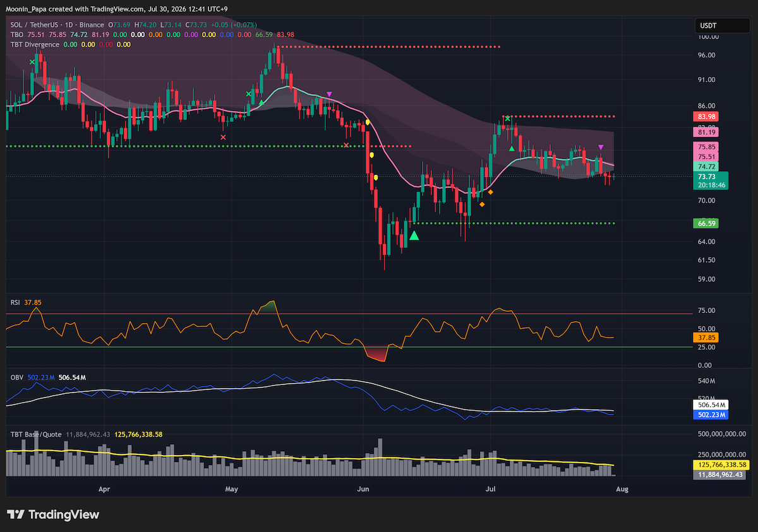This screenshot has width=758, height=532.
Task: Select the TBT Divergence indicator legend
Action: (x=35, y=45)
